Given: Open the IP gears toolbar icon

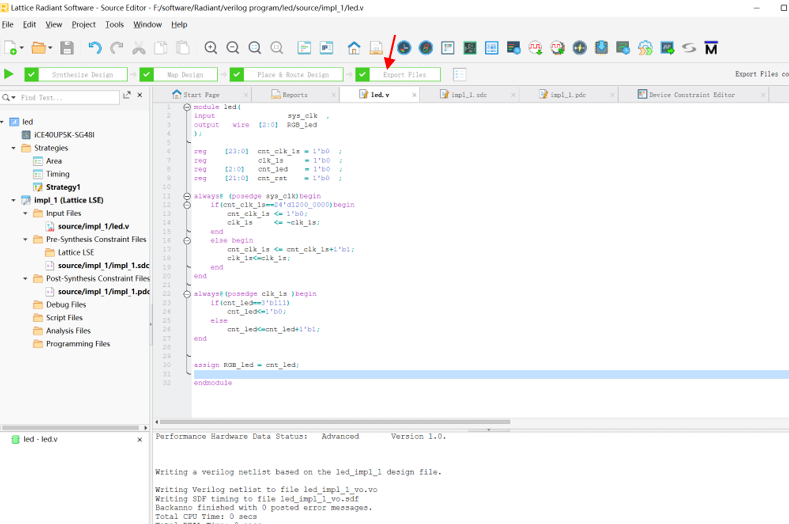Looking at the screenshot, I should pos(645,48).
